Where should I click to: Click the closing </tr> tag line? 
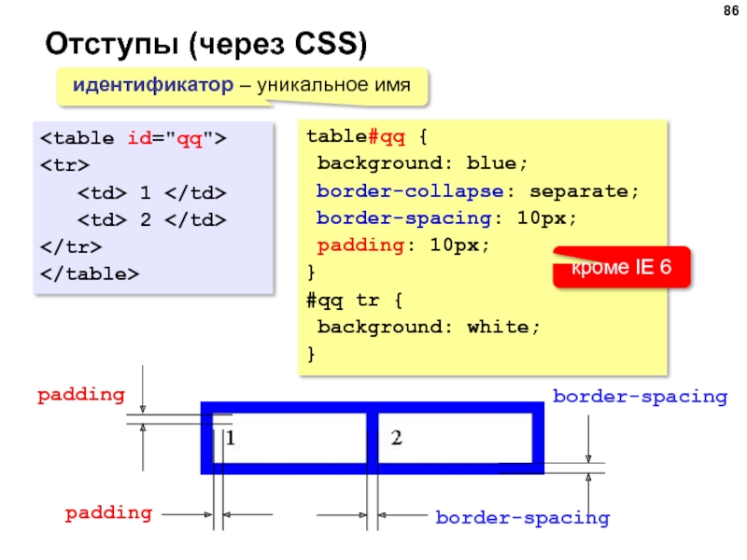[x=71, y=247]
